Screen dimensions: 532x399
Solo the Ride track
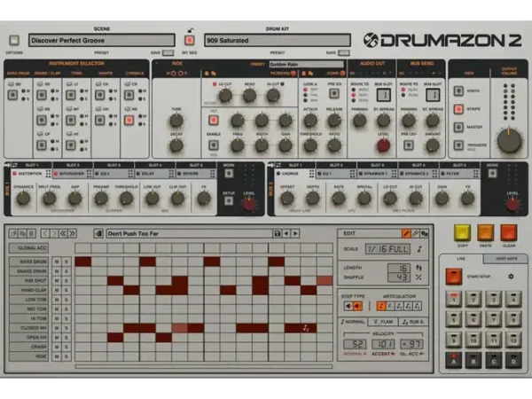coord(66,356)
